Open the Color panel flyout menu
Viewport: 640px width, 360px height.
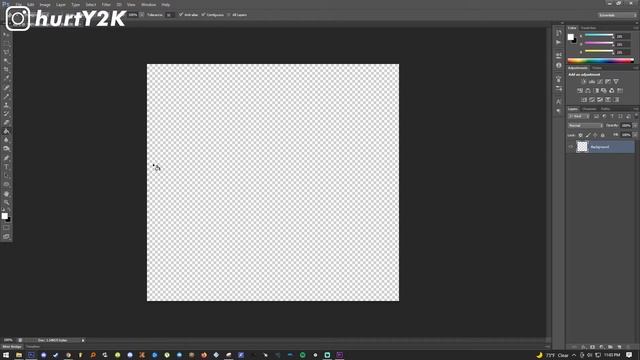coord(636,28)
